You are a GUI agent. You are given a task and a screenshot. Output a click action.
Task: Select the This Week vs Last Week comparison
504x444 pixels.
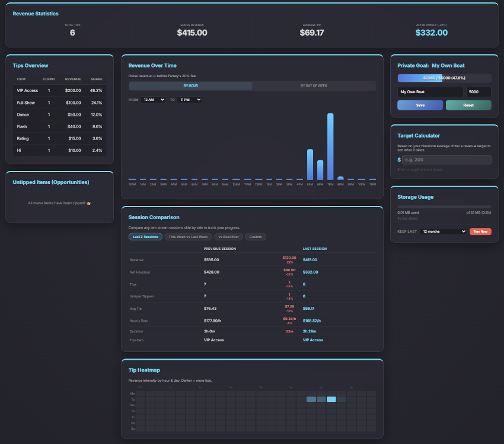pos(188,236)
